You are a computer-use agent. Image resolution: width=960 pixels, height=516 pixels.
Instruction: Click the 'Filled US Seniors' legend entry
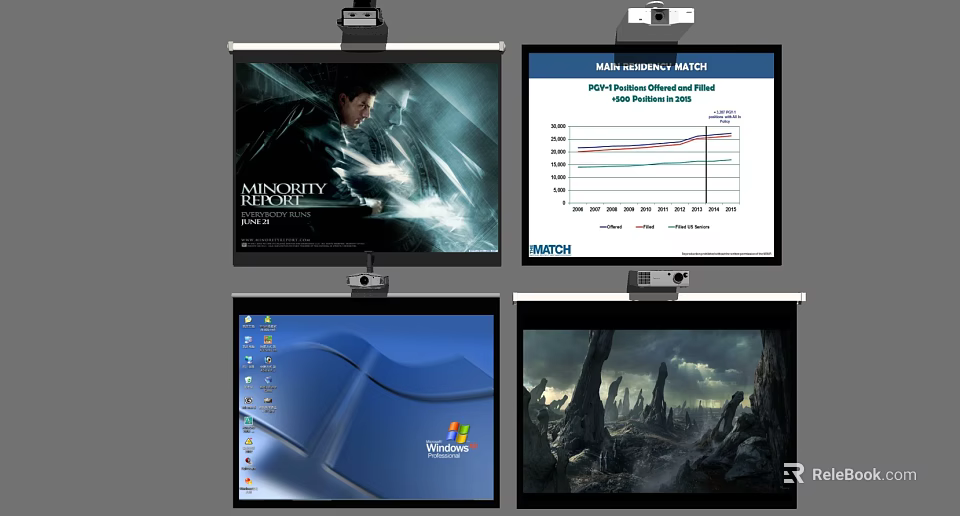pyautogui.click(x=689, y=227)
